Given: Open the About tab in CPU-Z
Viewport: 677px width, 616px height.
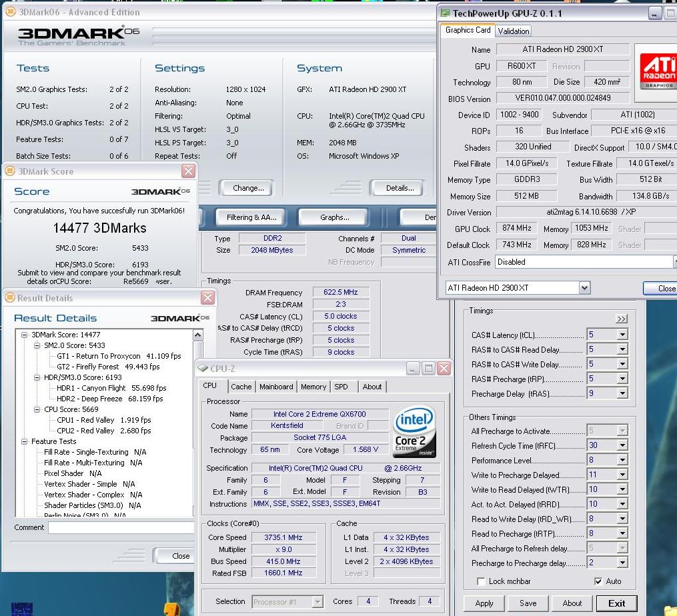Looking at the screenshot, I should pos(372,387).
